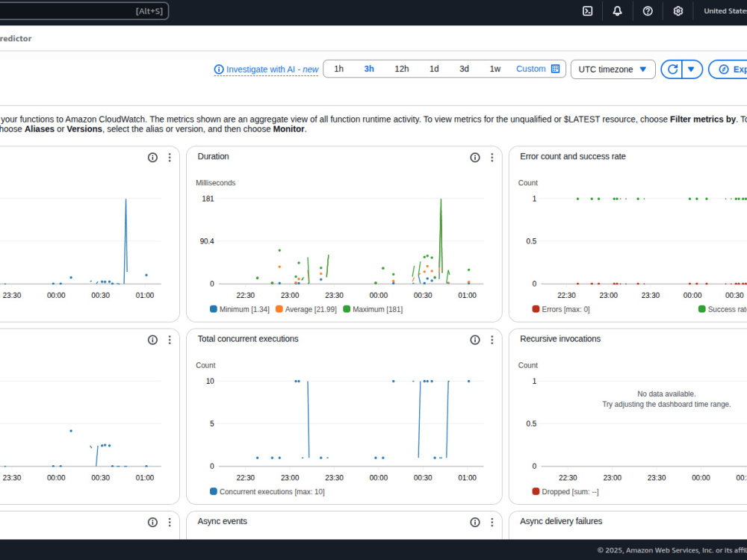
Task: Click the Investigate with AI info icon
Action: pyautogui.click(x=219, y=69)
